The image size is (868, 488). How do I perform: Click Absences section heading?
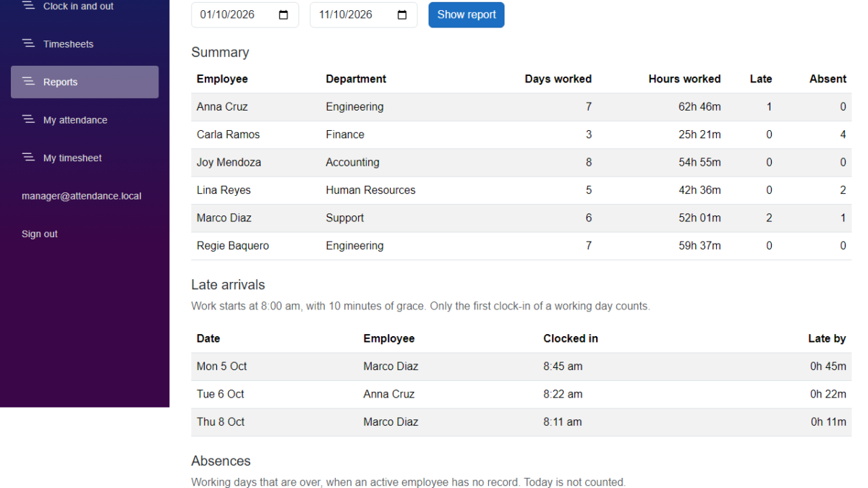tap(221, 461)
